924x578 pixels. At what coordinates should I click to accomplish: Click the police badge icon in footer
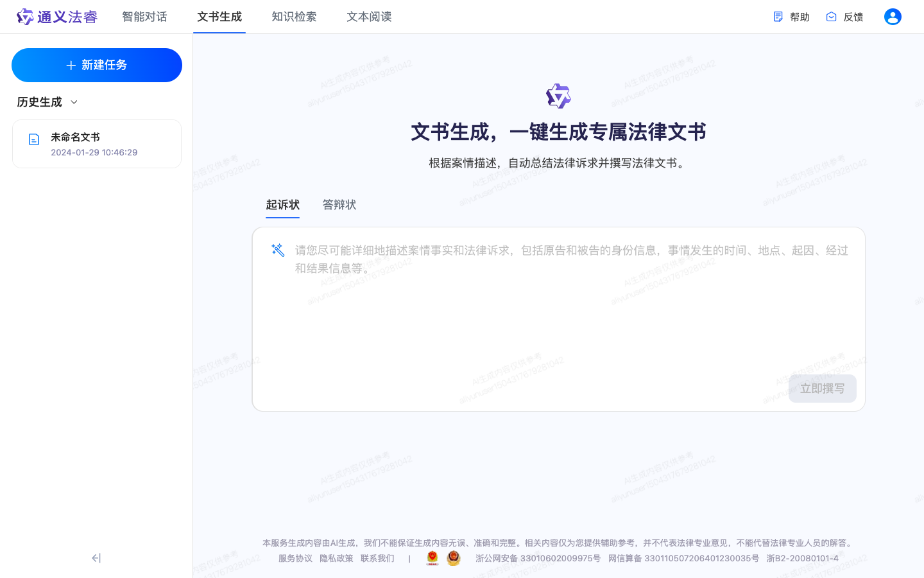tap(432, 558)
